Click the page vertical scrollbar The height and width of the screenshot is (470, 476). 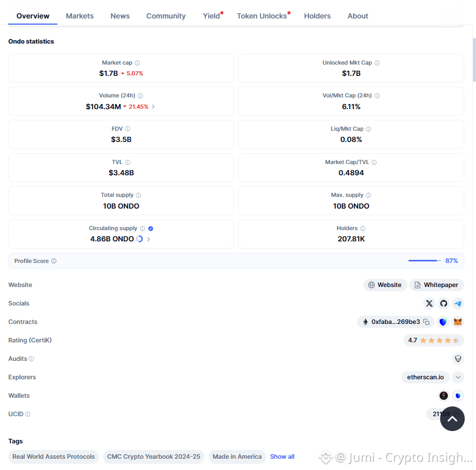tap(474, 60)
